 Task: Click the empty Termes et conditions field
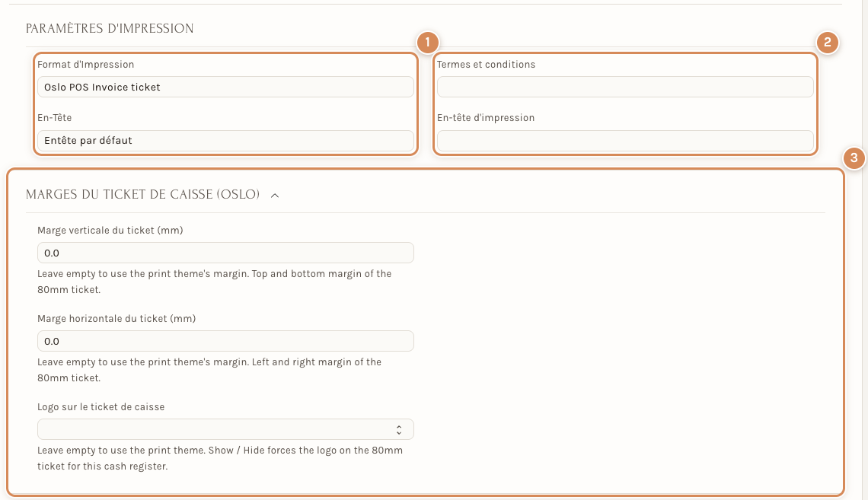click(625, 87)
